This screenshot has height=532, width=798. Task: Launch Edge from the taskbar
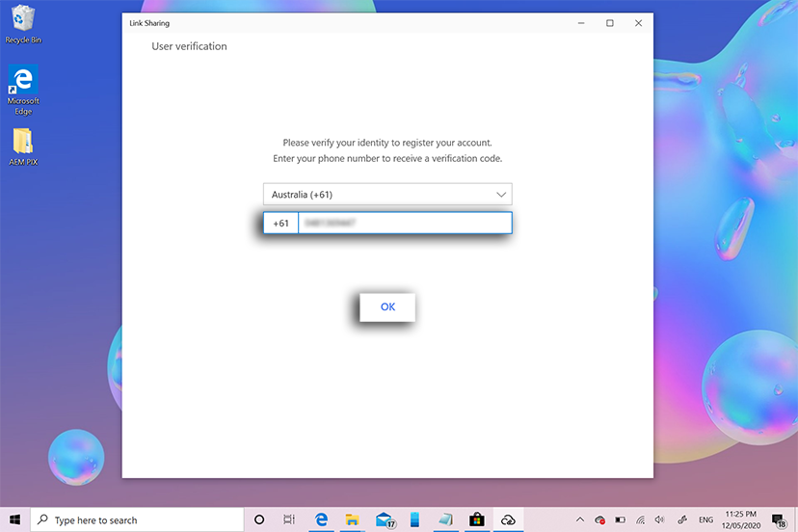click(x=321, y=519)
